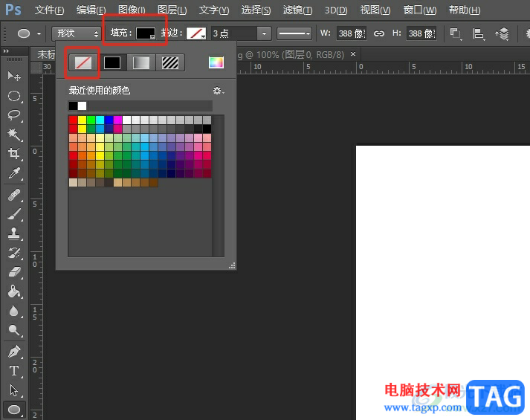Click the stroke width 3 点 field
Image resolution: width=530 pixels, height=420 pixels.
click(x=234, y=33)
